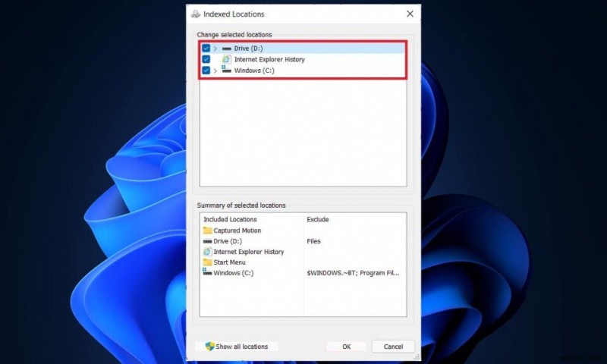Viewport: 607px width, 364px height.
Task: Click the Start Menu folder icon
Action: tap(207, 262)
